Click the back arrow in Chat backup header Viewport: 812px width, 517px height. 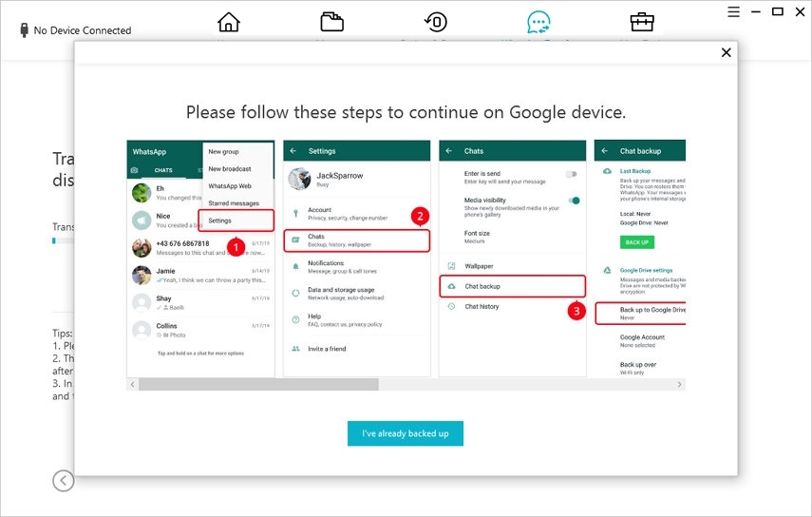click(604, 151)
